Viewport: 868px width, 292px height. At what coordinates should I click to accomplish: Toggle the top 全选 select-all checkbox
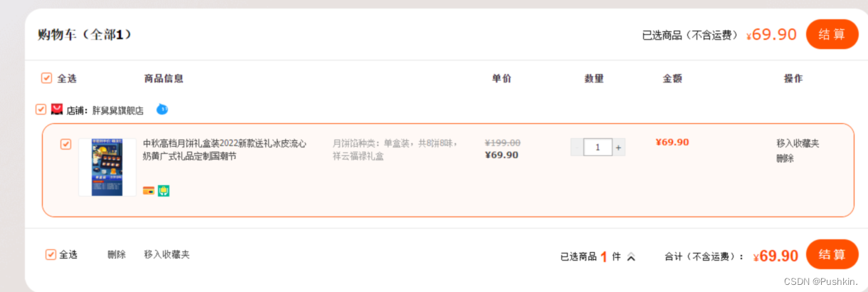[47, 78]
